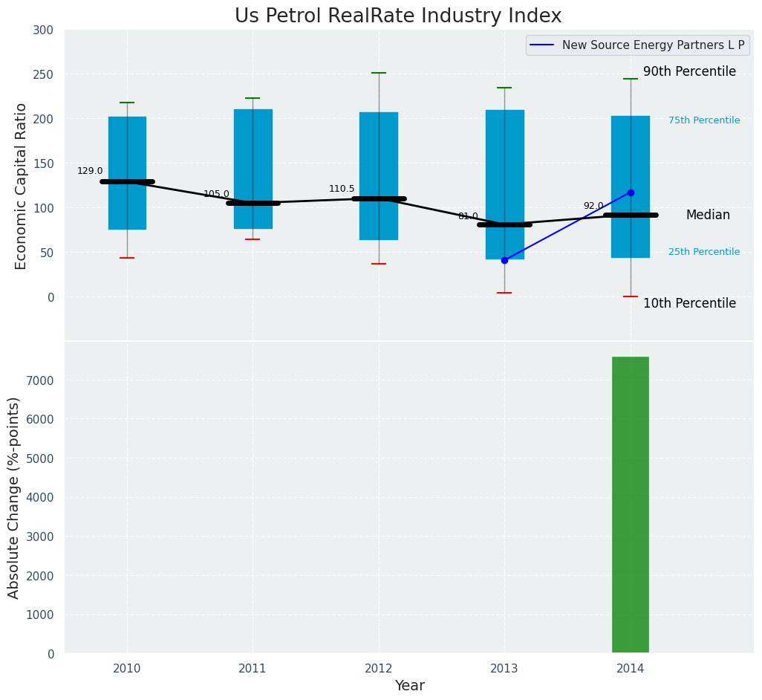Viewport: 762px width, 700px height.
Task: Click the 2014 median label 92.0
Action: [593, 206]
